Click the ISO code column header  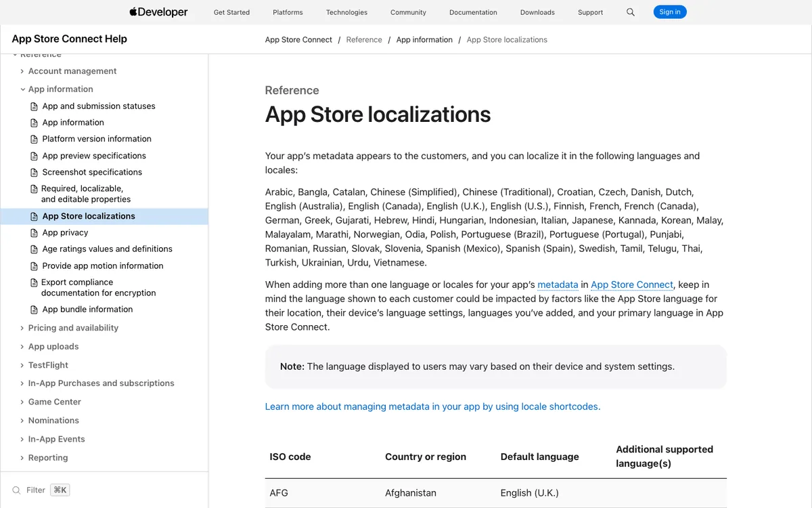290,457
